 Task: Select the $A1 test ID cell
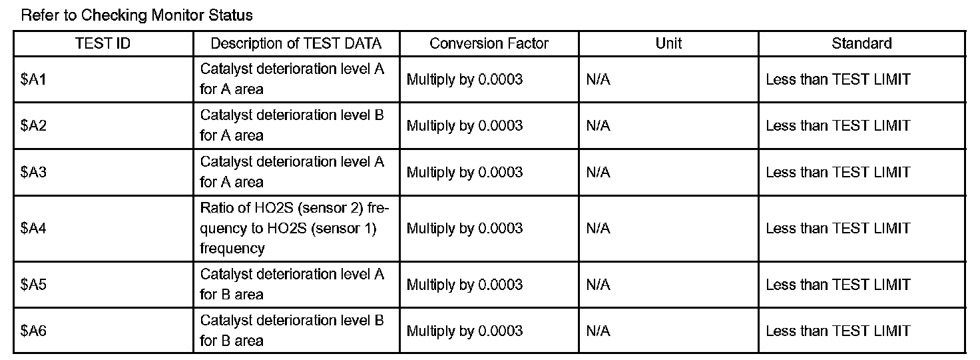[103, 79]
